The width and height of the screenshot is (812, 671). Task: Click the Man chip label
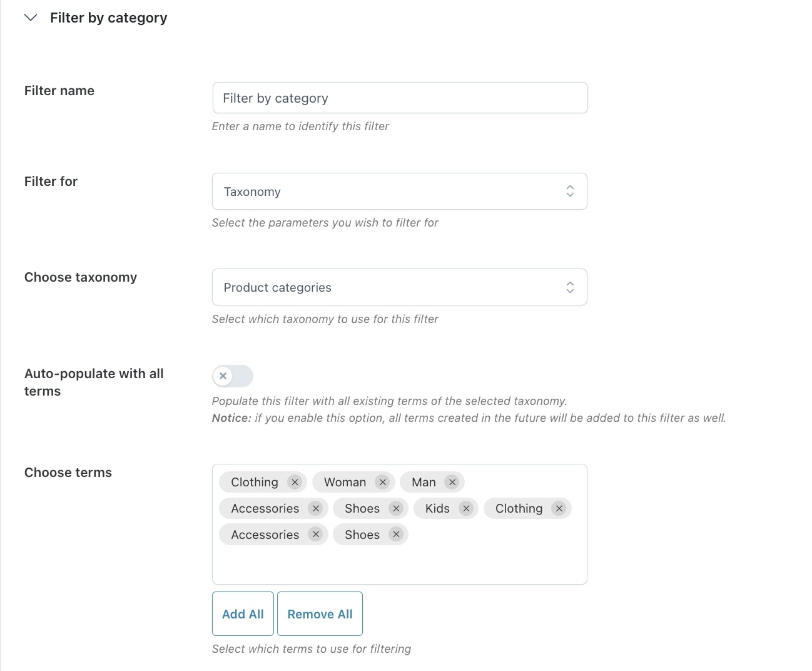point(424,482)
